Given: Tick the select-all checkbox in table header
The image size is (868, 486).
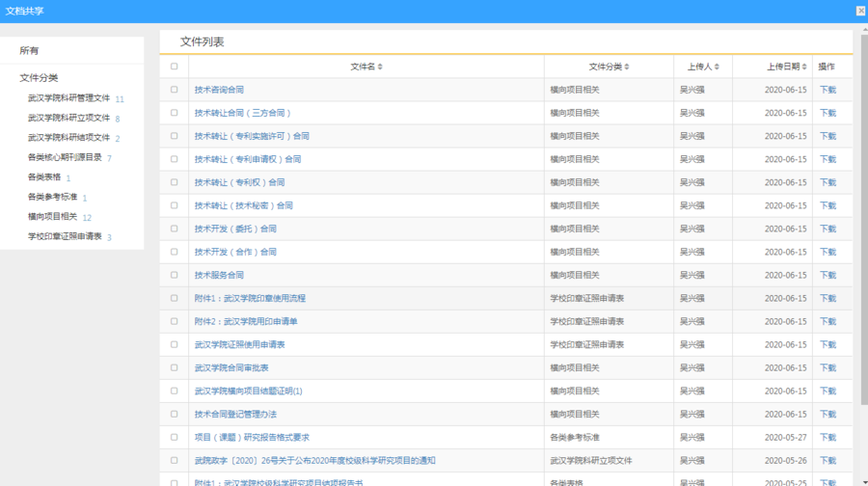Looking at the screenshot, I should [174, 67].
